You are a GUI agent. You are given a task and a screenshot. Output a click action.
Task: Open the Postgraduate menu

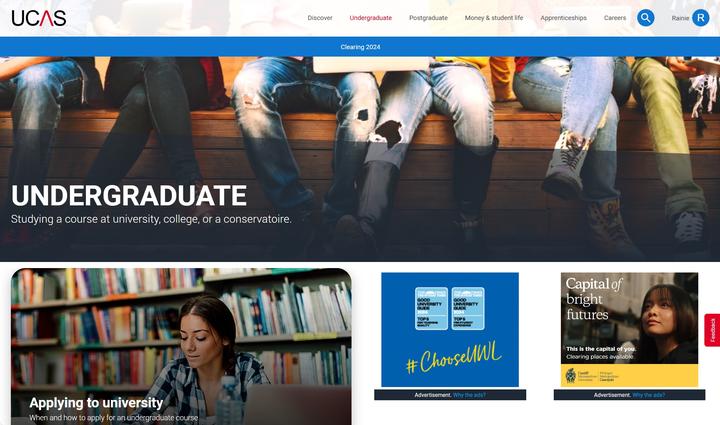[x=428, y=18]
